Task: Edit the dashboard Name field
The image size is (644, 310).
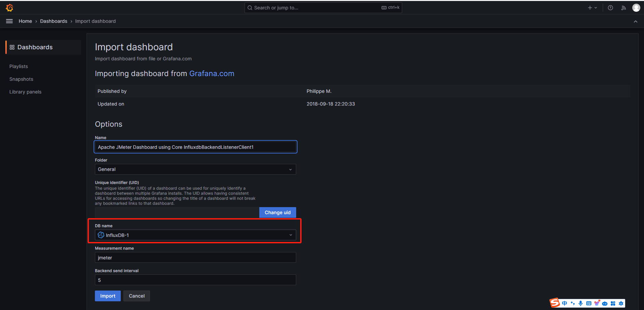Action: (x=196, y=147)
